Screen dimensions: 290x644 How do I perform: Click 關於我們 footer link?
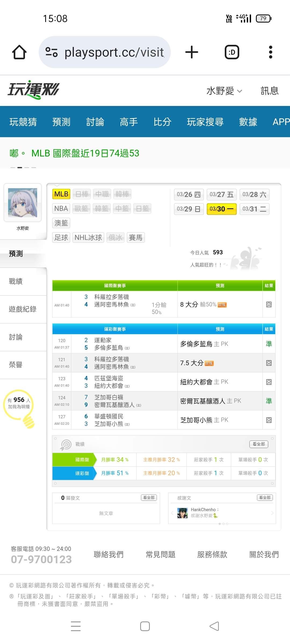(x=264, y=554)
